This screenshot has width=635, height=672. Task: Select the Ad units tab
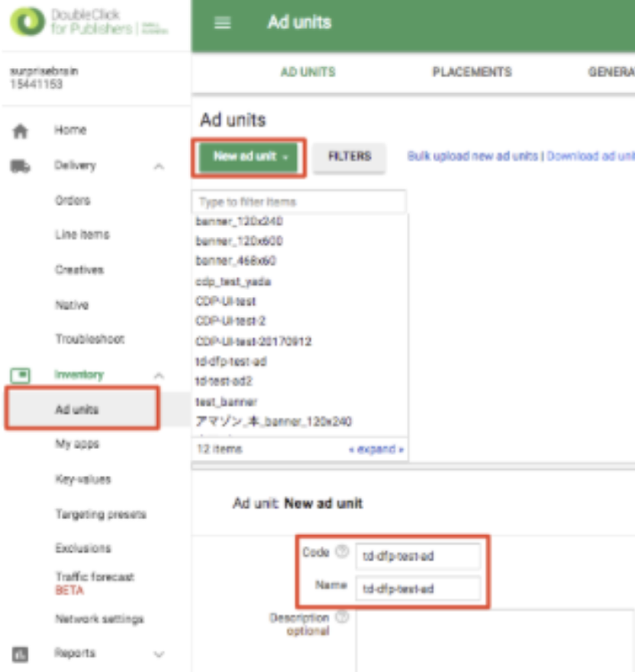[x=308, y=73]
